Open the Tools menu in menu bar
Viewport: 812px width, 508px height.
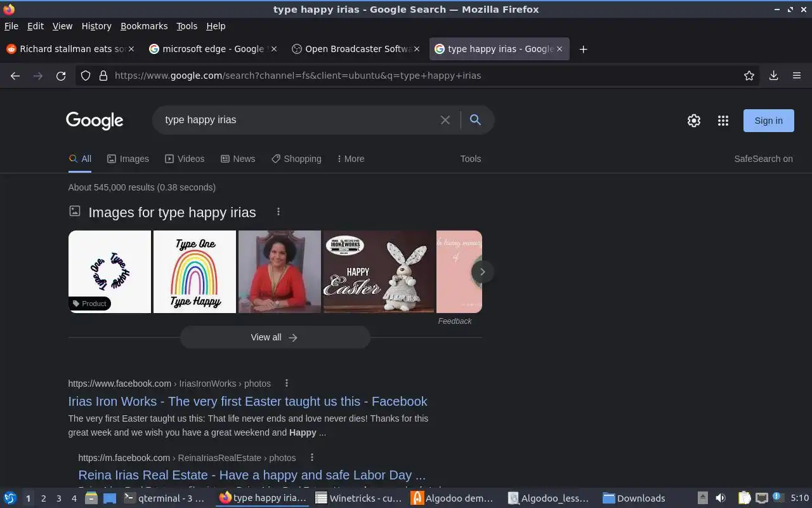tap(187, 26)
